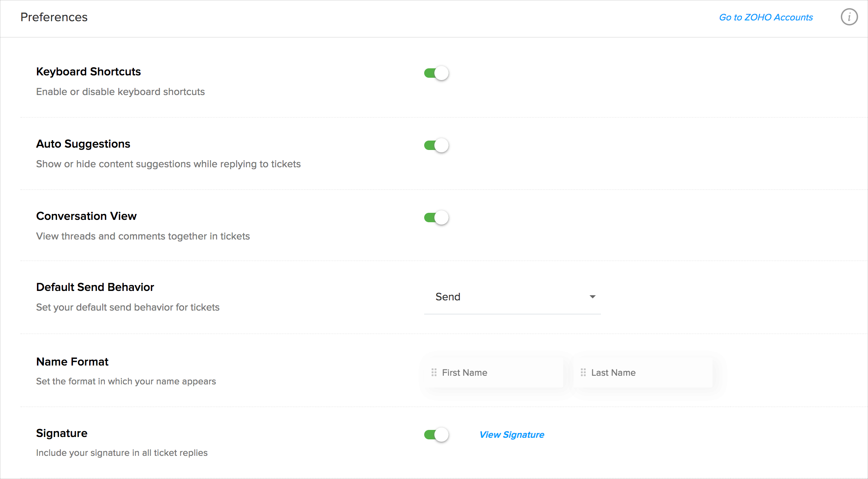Disable the Keyboard Shortcuts toggle
The width and height of the screenshot is (868, 479).
436,73
